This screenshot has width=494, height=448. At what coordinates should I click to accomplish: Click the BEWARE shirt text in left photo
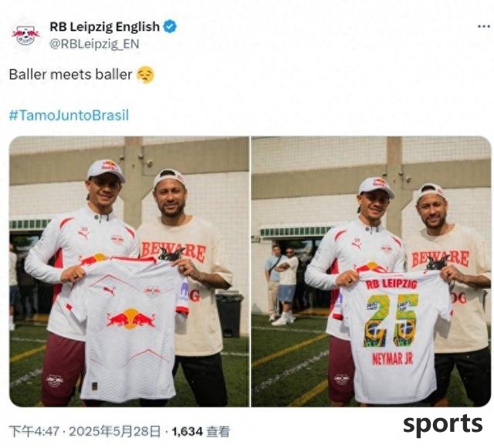point(173,252)
